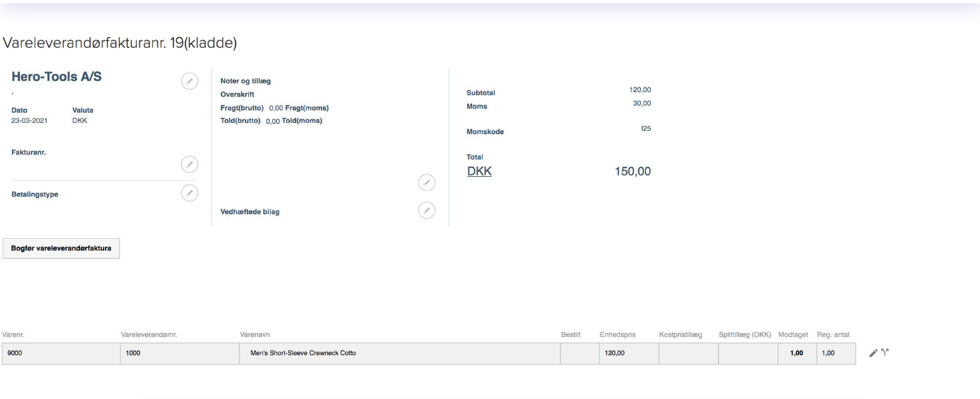Select the empty Splittillæg (DKK) cell
Screen dimensions: 980x399
(748, 354)
